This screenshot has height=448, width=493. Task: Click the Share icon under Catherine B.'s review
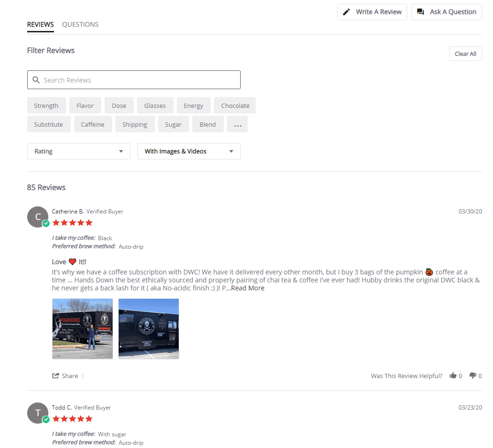[55, 375]
